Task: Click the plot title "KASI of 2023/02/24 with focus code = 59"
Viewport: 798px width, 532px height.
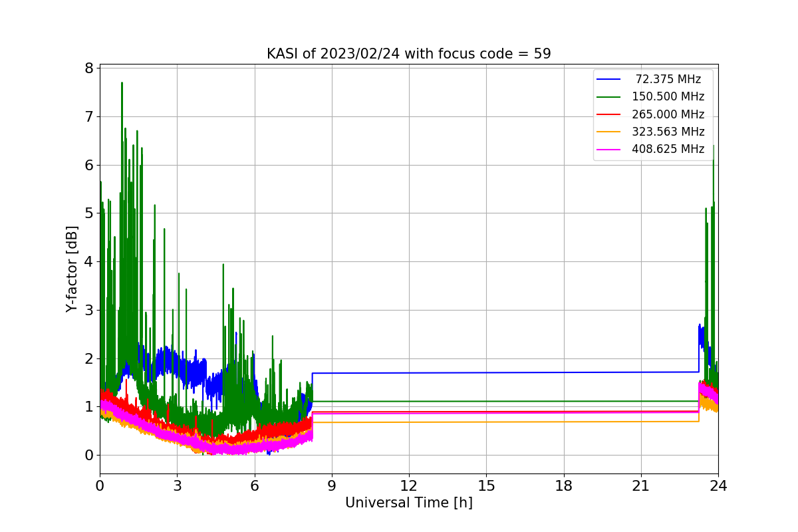Action: [x=409, y=54]
